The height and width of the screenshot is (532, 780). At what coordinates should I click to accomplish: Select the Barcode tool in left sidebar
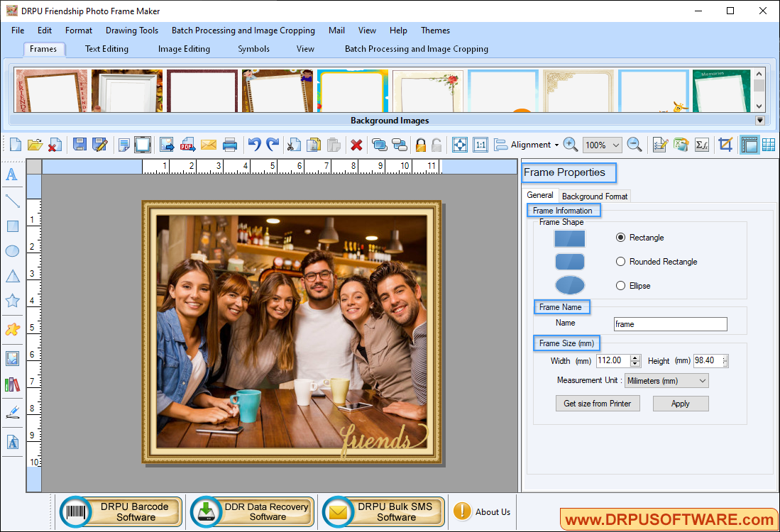point(11,383)
